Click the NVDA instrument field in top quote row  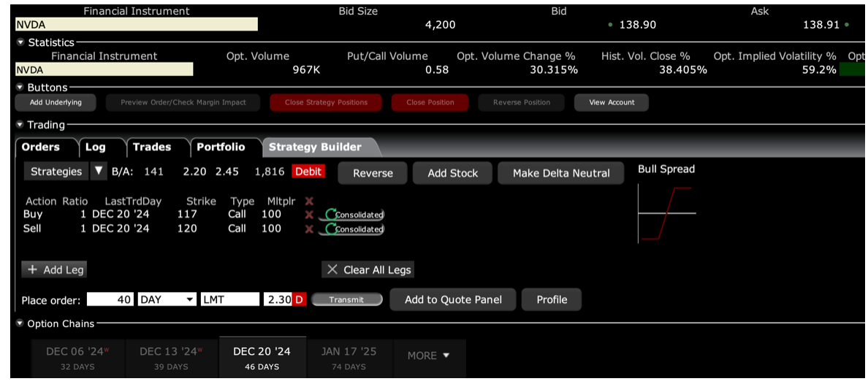click(136, 24)
